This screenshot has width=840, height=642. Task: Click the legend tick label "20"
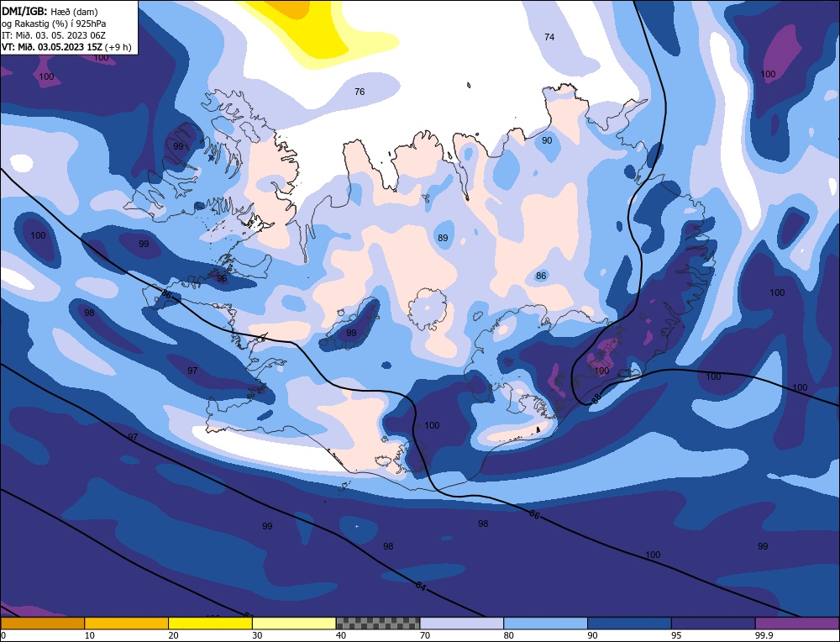173,635
